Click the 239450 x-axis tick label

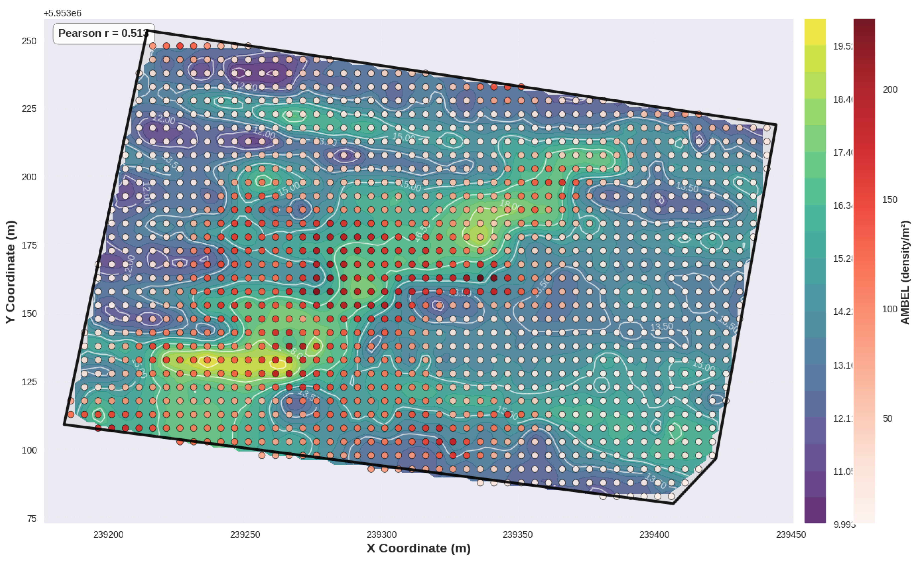[791, 535]
